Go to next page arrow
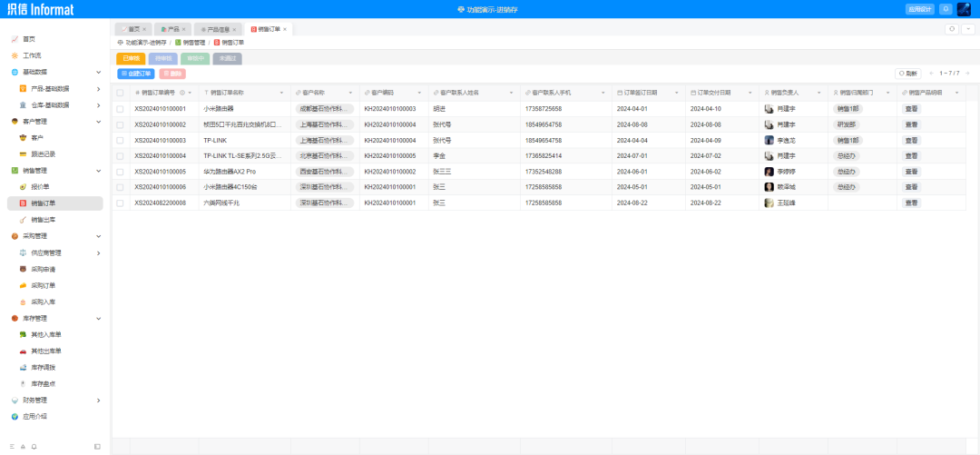Screen dimensions: 980x455 [967, 74]
